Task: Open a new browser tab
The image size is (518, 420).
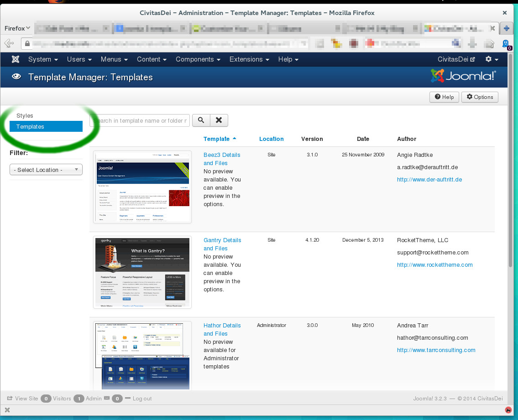Action: [507, 28]
